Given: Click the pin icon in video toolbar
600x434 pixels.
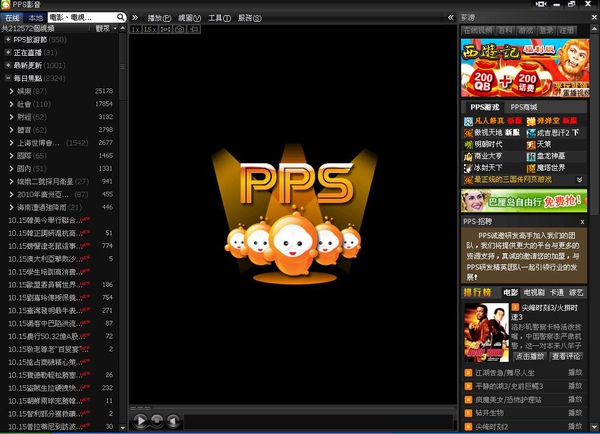Looking at the screenshot, I should [x=194, y=29].
